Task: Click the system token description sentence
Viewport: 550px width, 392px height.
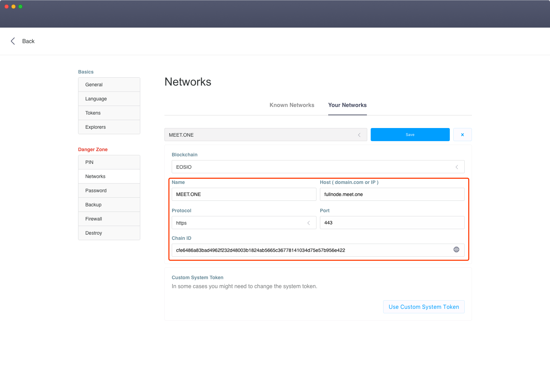Action: click(x=244, y=286)
